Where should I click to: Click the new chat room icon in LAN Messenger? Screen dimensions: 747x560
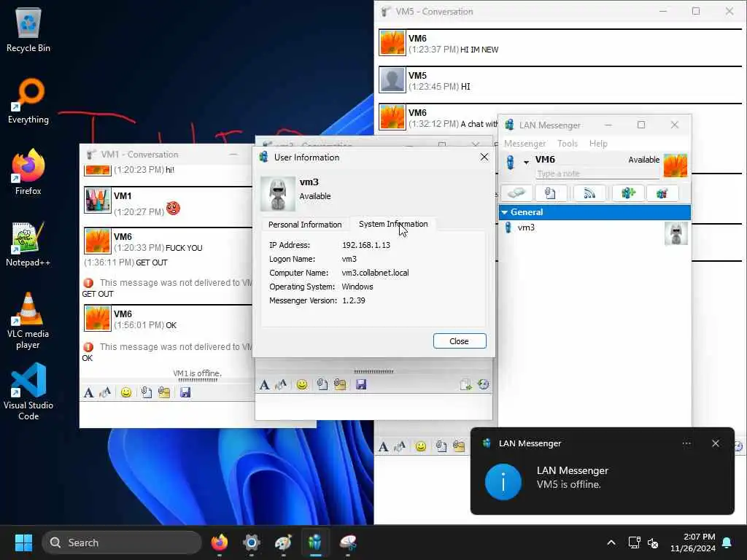point(628,192)
